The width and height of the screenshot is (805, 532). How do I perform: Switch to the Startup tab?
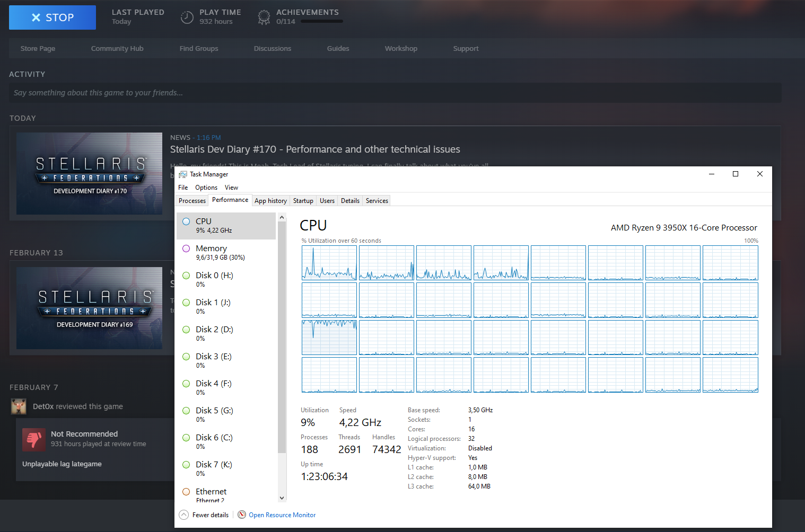[x=303, y=201]
